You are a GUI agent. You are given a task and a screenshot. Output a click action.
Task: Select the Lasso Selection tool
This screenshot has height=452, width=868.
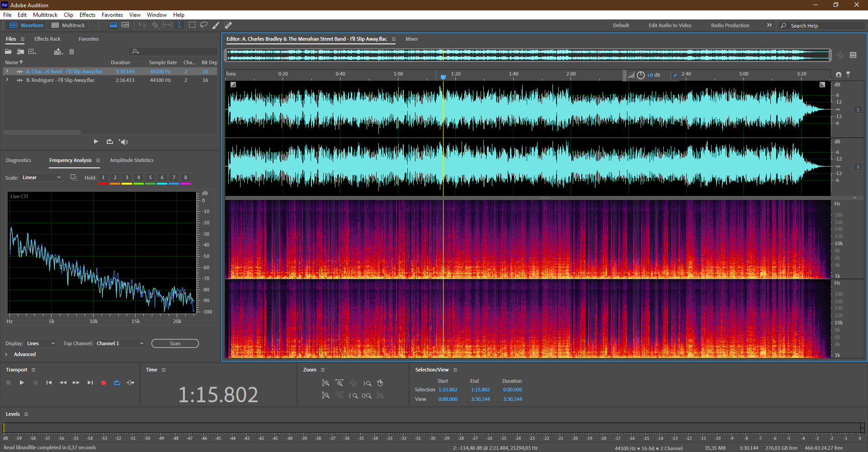[x=204, y=25]
